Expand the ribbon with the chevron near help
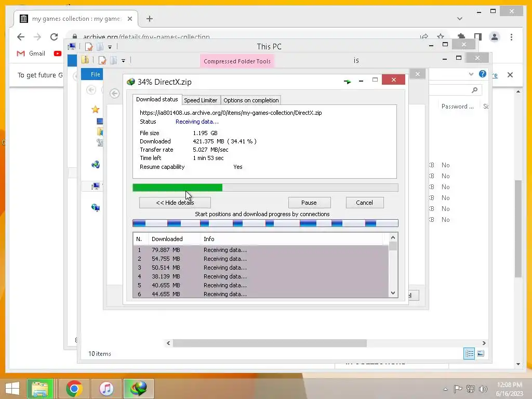The height and width of the screenshot is (399, 532). (471, 74)
